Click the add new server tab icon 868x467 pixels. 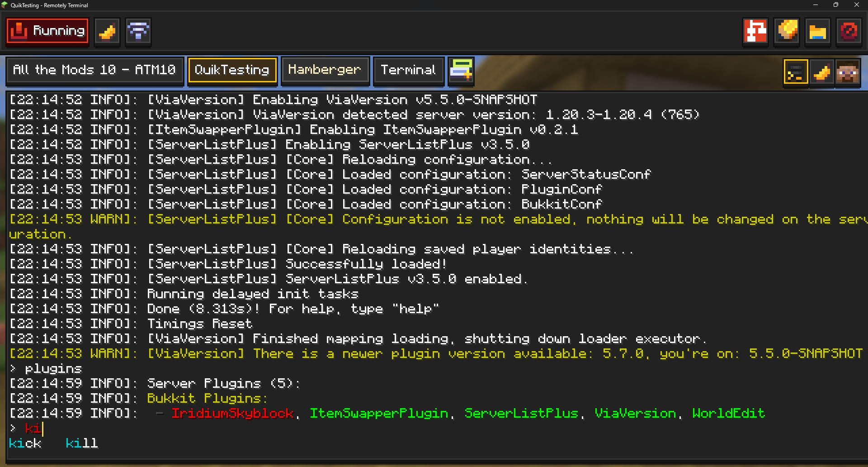click(x=461, y=71)
